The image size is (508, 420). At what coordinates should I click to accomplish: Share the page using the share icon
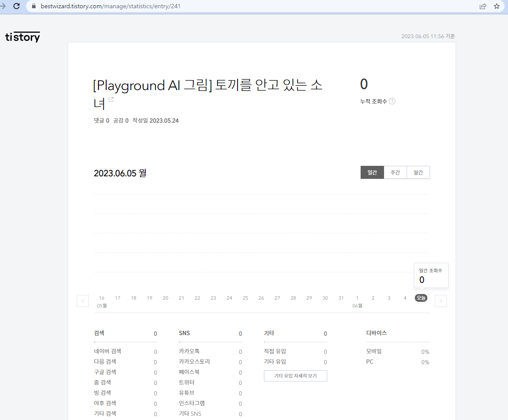tap(483, 6)
